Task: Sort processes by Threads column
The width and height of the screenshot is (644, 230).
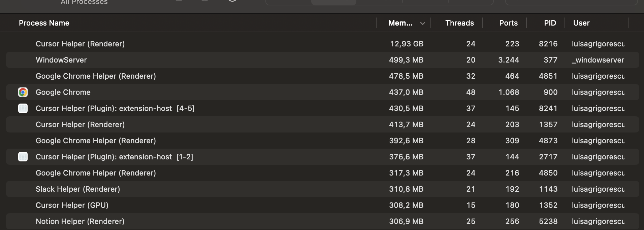Action: coord(459,23)
